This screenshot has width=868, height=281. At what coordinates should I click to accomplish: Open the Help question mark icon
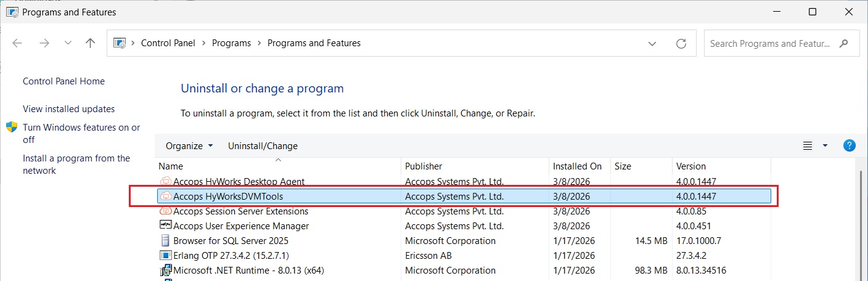point(849,146)
